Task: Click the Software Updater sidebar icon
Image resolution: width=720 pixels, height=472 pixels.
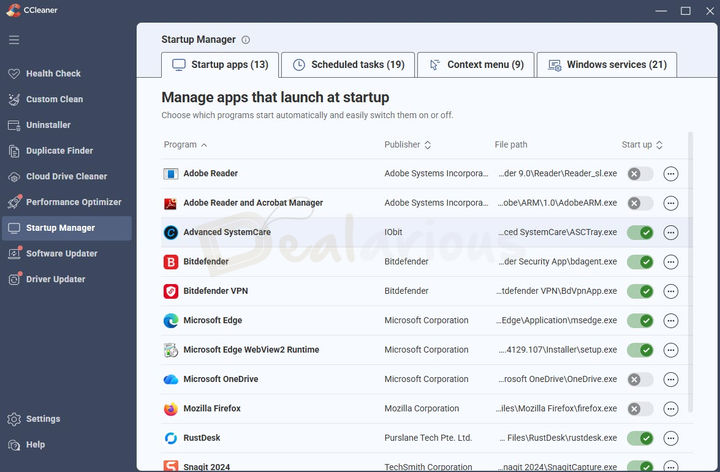Action: pos(14,253)
